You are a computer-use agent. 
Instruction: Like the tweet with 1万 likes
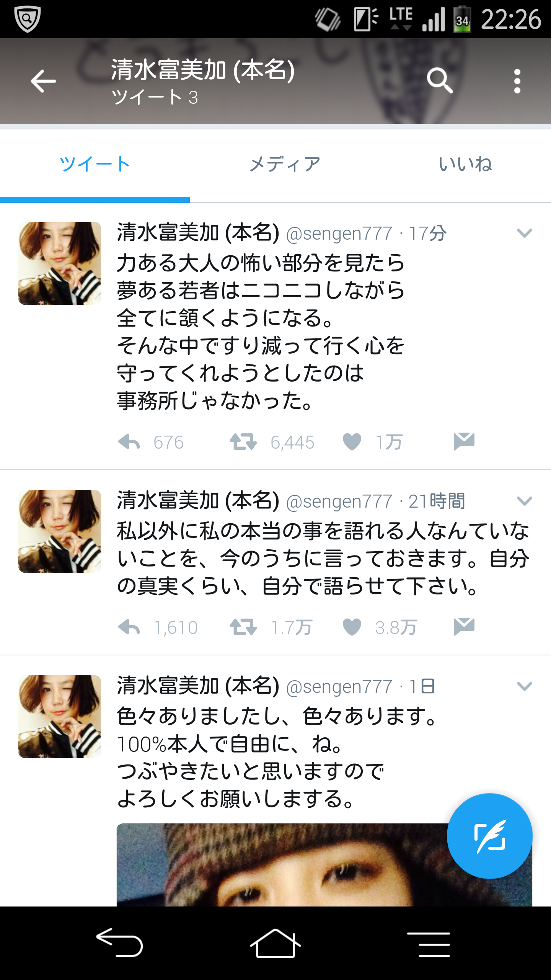[x=352, y=442]
